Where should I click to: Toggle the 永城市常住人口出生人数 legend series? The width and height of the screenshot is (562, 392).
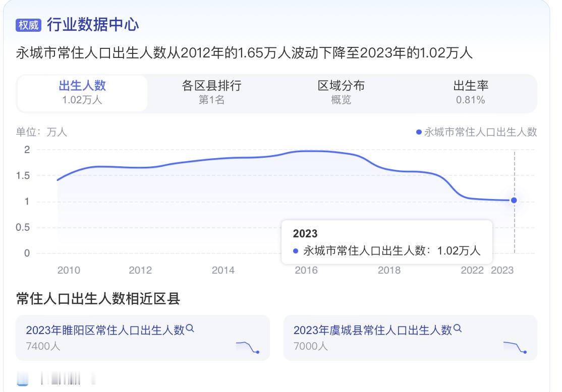[476, 132]
